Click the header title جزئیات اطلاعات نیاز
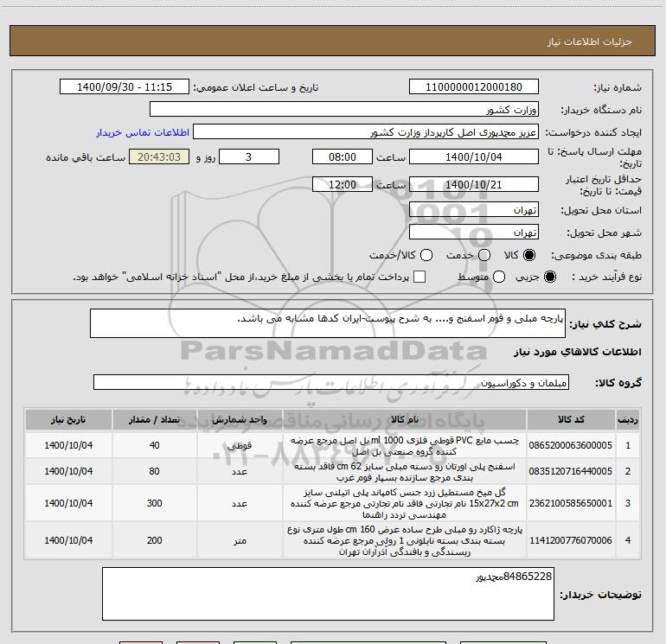666x644 pixels. click(x=590, y=41)
